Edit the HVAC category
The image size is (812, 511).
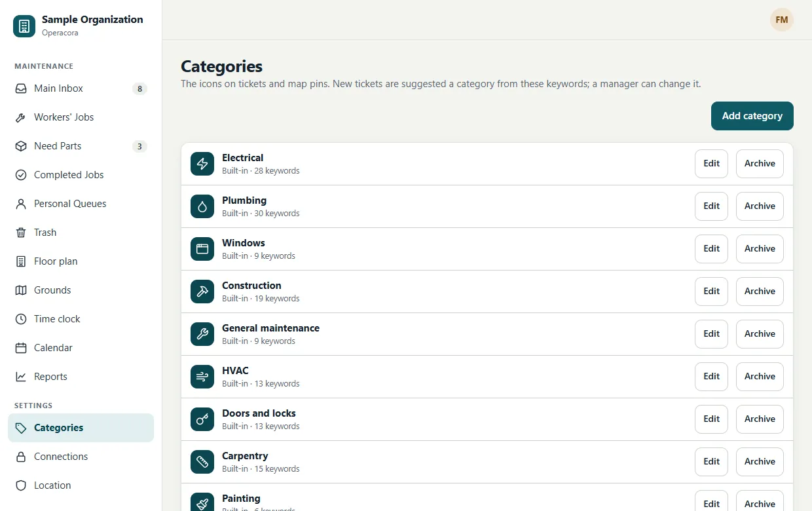tap(711, 377)
